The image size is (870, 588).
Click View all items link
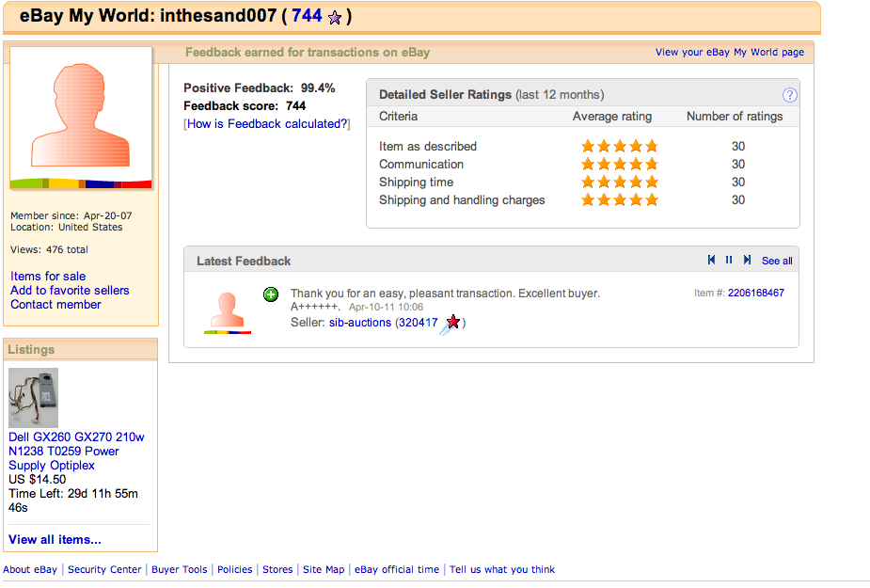(55, 540)
